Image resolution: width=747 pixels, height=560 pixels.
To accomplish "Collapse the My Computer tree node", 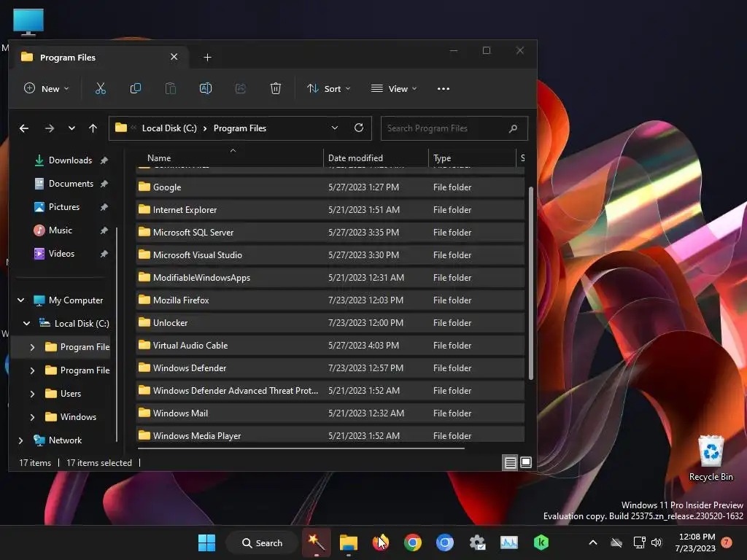I will pos(20,300).
